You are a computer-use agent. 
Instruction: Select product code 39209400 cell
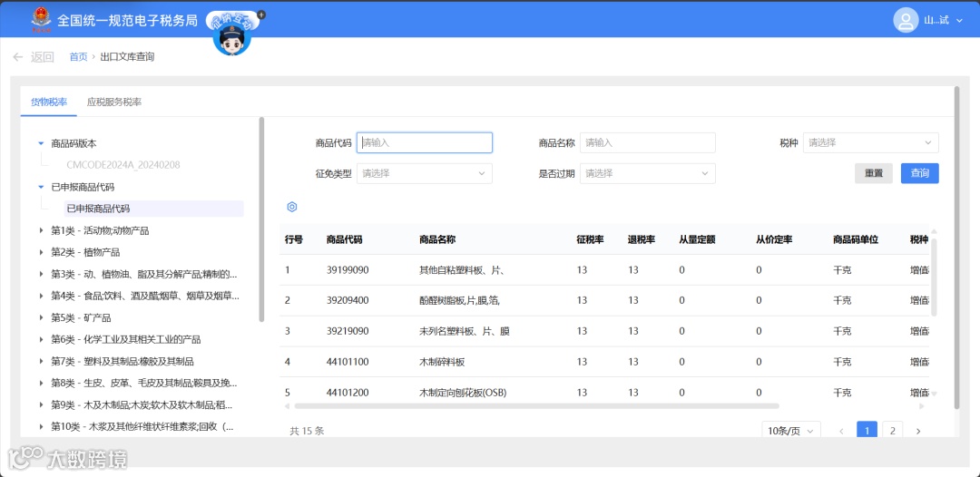(x=348, y=301)
